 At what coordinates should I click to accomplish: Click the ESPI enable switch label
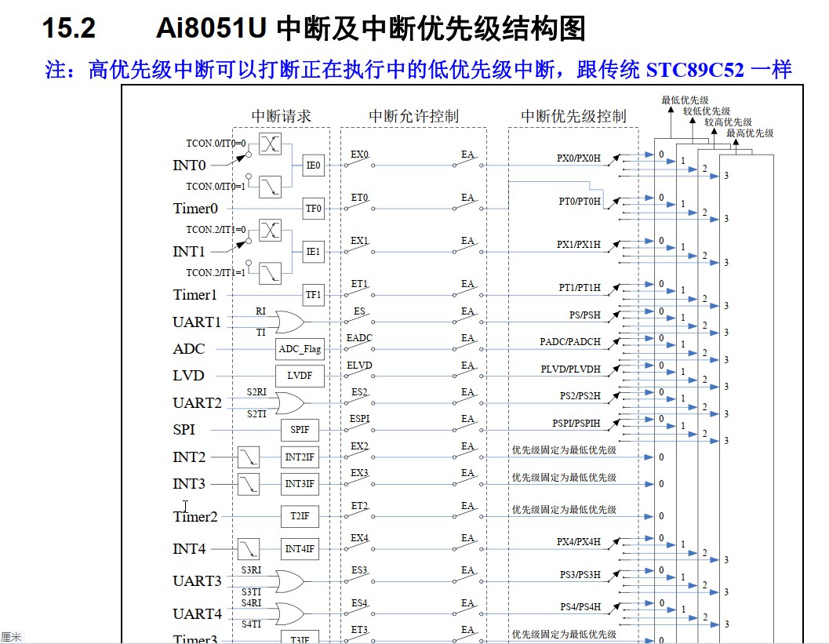point(359,419)
